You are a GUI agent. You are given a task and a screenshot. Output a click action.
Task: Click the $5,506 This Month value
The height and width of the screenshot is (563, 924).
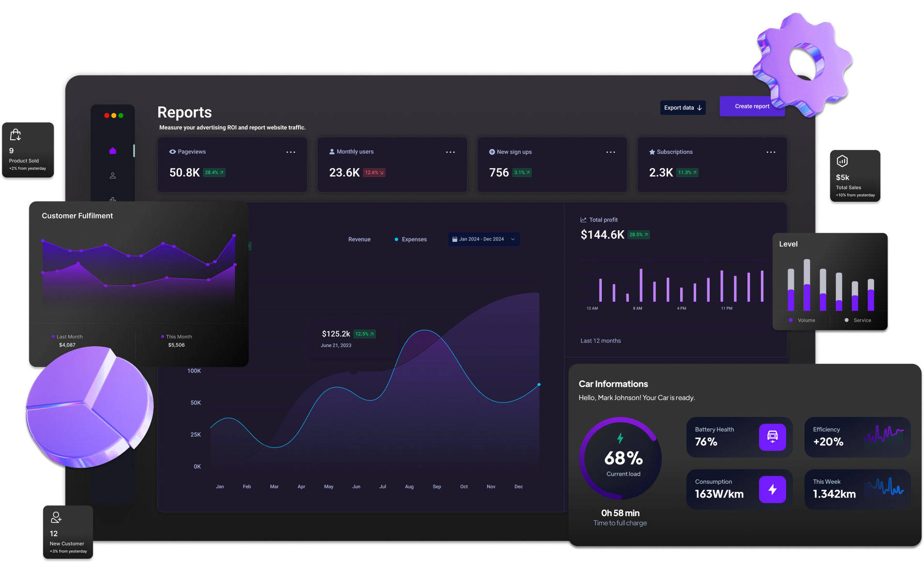pos(177,345)
